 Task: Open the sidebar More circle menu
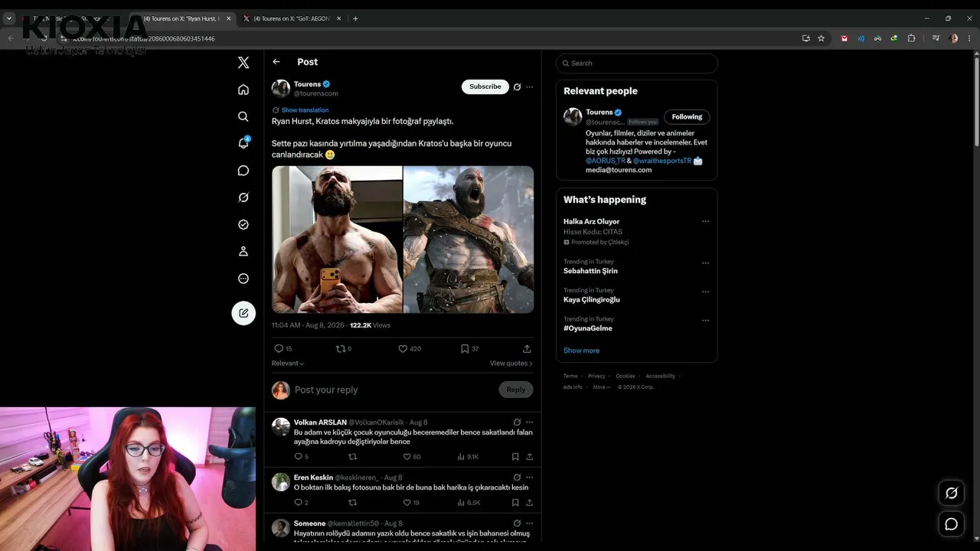[243, 279]
